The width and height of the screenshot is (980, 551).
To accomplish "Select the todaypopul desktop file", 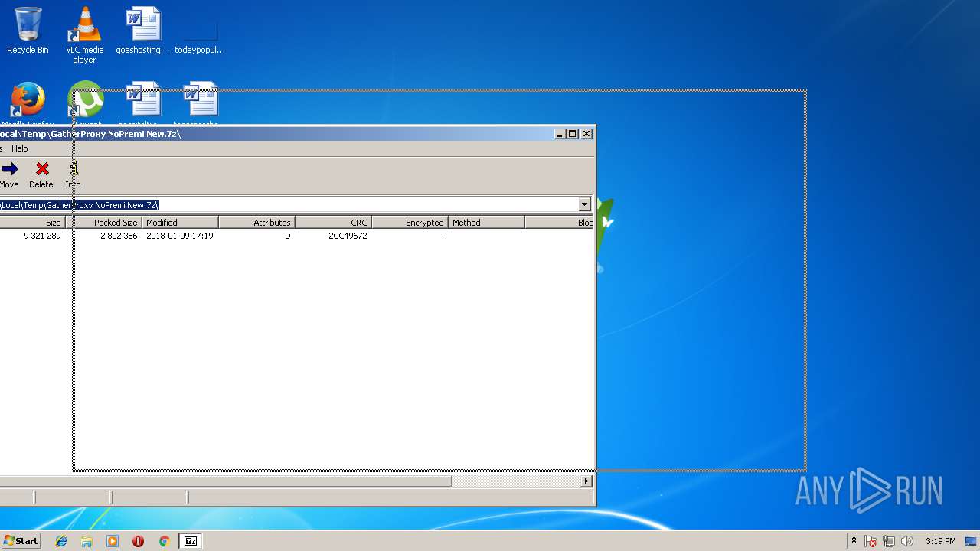I will click(200, 31).
